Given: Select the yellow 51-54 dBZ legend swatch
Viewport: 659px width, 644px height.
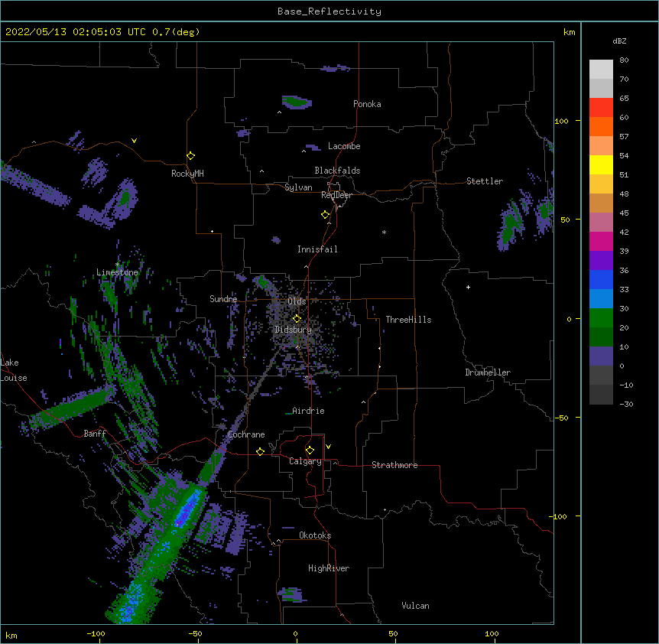Looking at the screenshot, I should [x=601, y=164].
